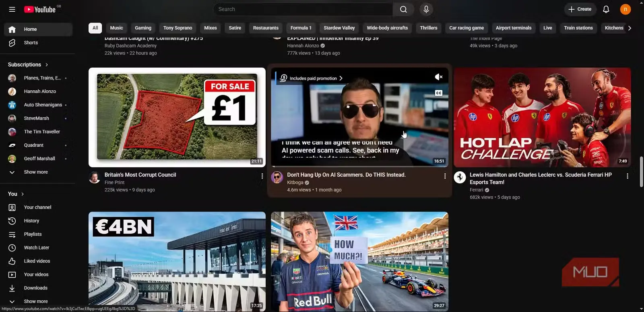This screenshot has height=312, width=644.
Task: Select the Gaming filter chip
Action: [143, 28]
